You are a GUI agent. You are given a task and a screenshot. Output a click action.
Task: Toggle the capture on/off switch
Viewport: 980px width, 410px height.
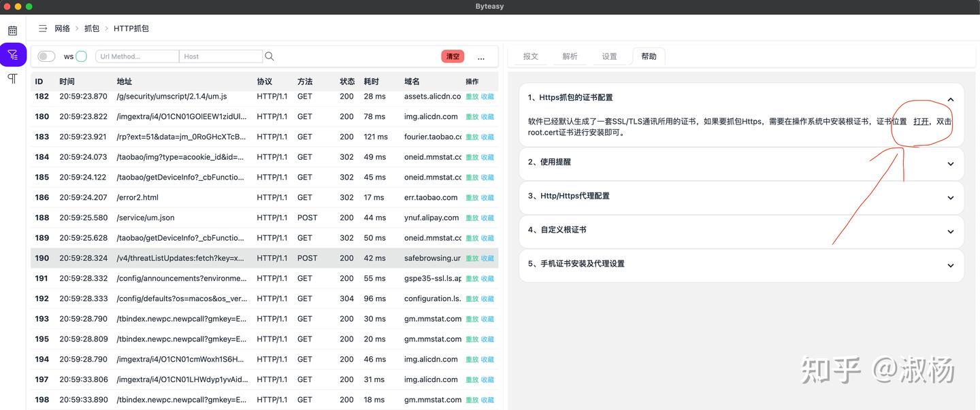point(46,56)
